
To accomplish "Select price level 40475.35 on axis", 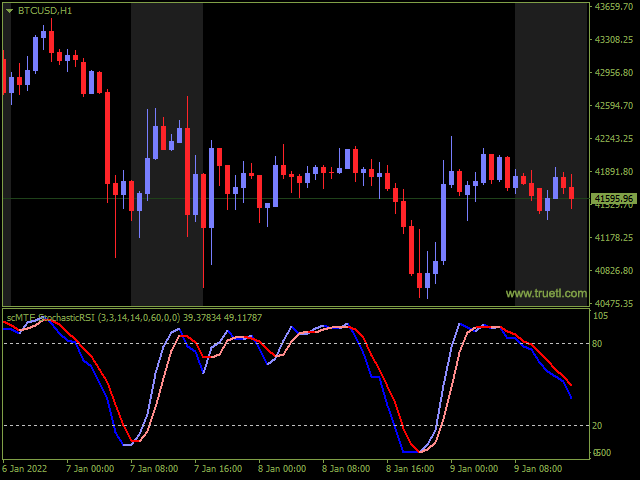I will click(x=614, y=303).
